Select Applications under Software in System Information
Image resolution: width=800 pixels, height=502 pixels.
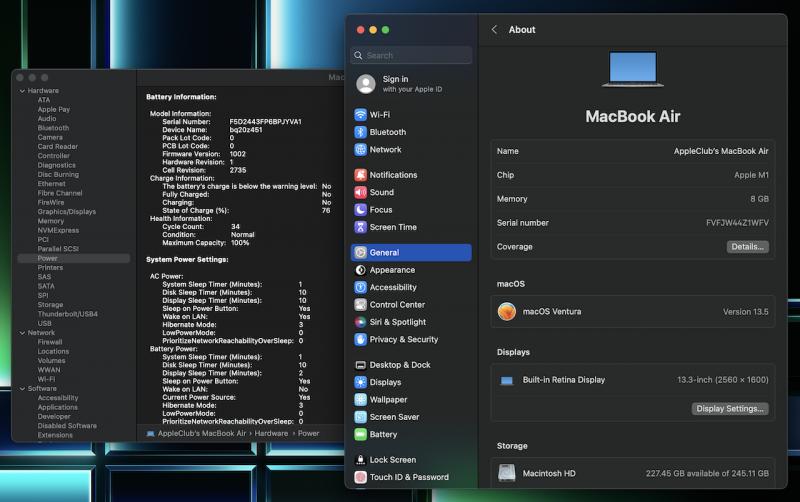pyautogui.click(x=58, y=407)
